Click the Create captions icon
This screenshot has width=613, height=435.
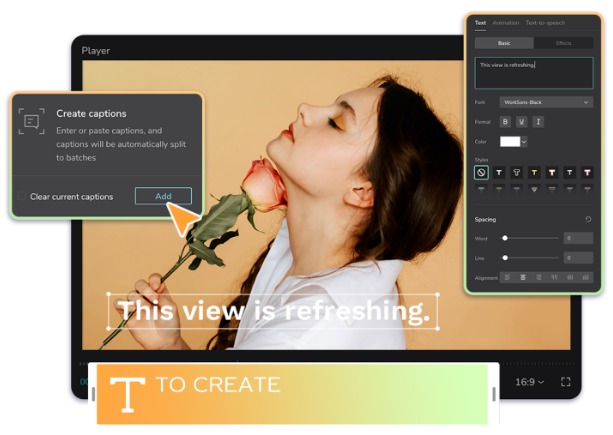tap(32, 121)
